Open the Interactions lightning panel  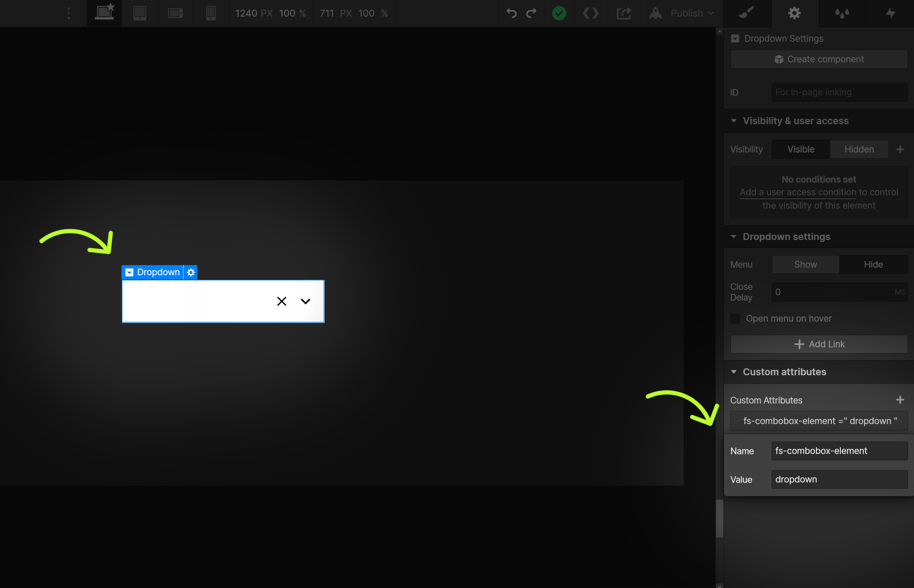click(x=890, y=13)
